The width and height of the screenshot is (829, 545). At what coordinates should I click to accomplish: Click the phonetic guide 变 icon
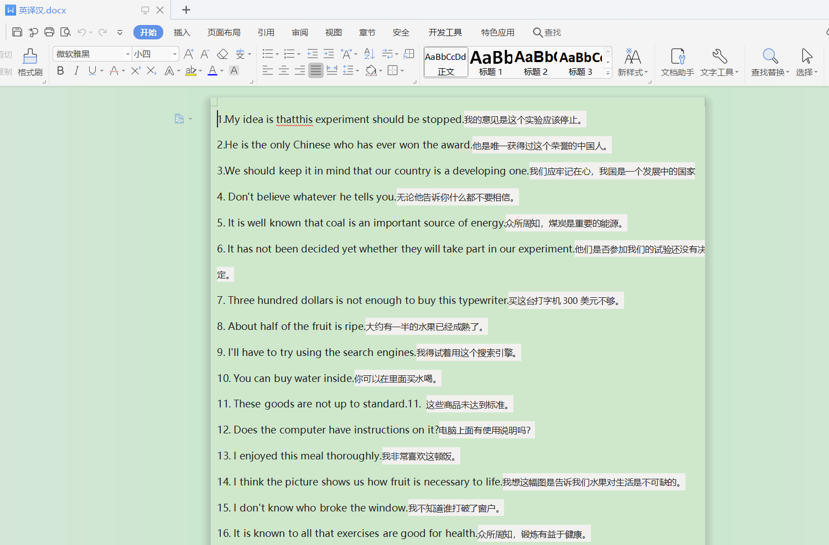tap(241, 54)
